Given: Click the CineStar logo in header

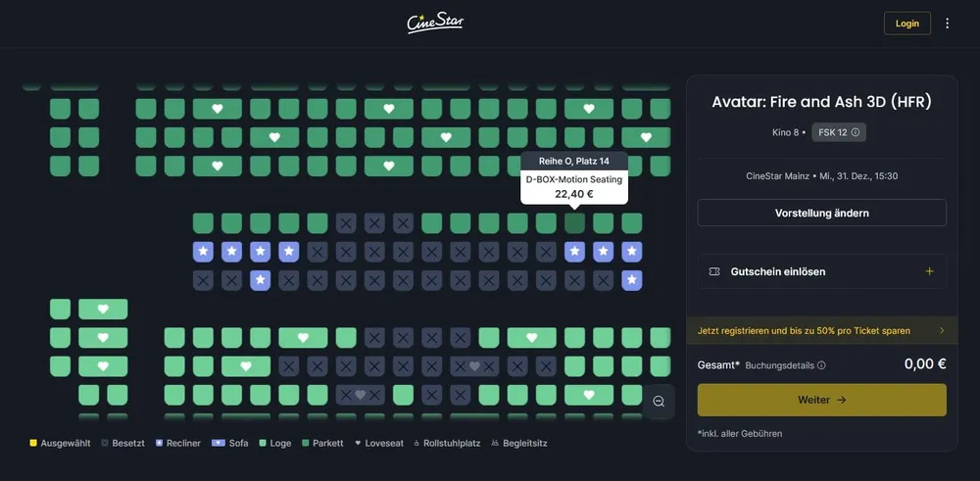Looking at the screenshot, I should point(435,23).
